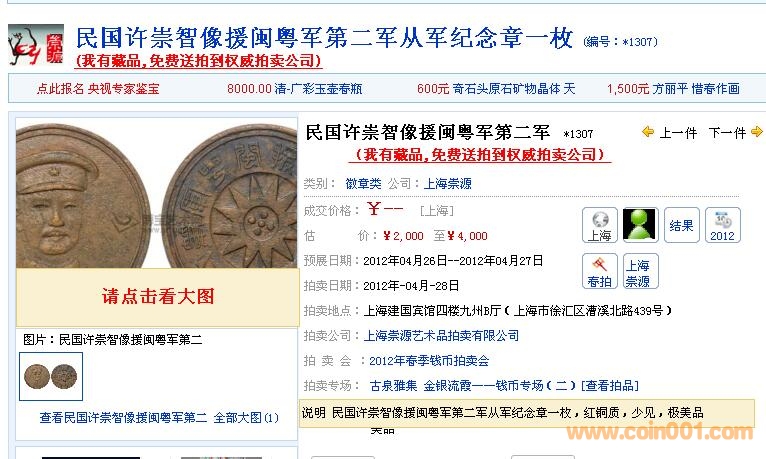
Task: Click the site logo at top left
Action: coord(36,45)
